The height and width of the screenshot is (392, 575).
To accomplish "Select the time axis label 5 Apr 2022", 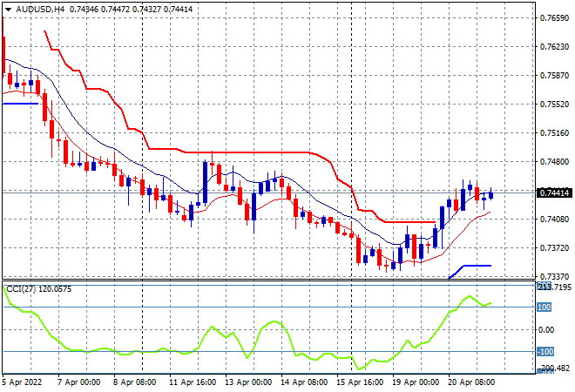I will coord(22,382).
